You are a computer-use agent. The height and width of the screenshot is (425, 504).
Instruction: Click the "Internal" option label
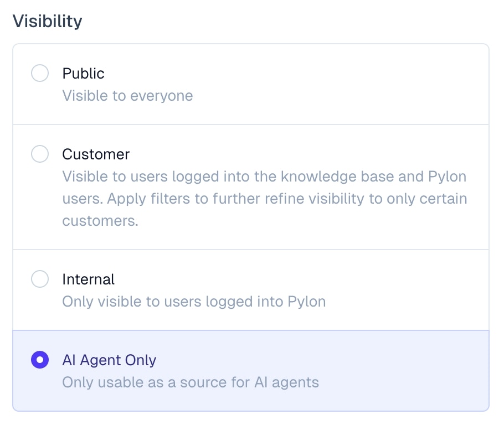click(x=88, y=279)
